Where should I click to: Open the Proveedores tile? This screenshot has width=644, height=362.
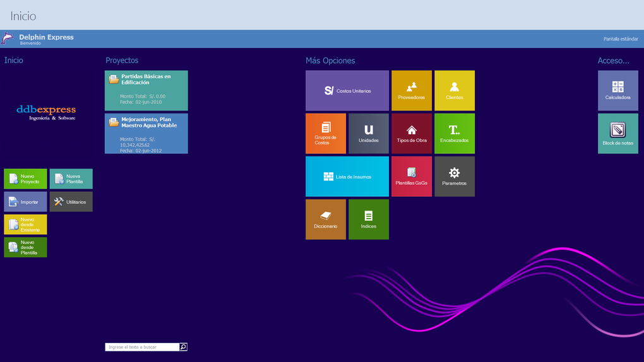(412, 90)
